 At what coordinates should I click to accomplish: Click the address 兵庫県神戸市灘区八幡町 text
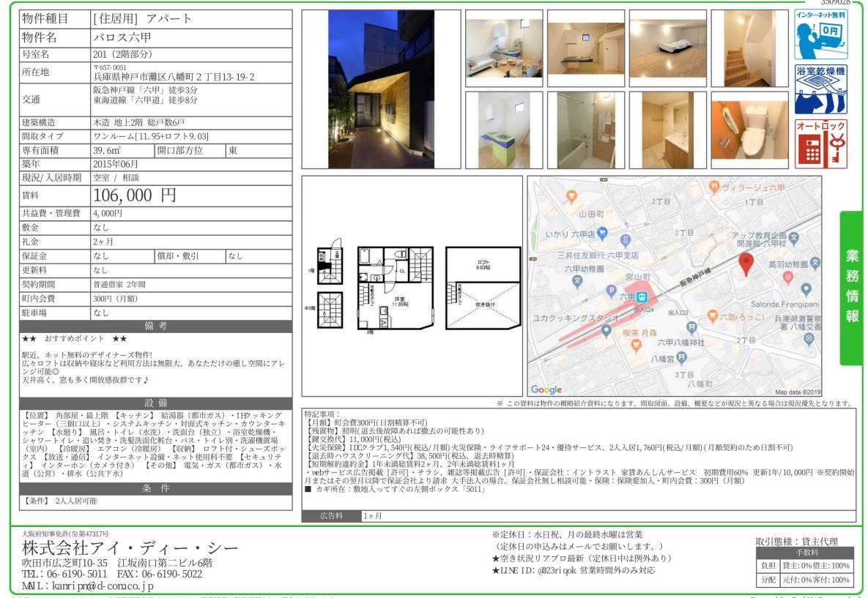click(x=174, y=77)
